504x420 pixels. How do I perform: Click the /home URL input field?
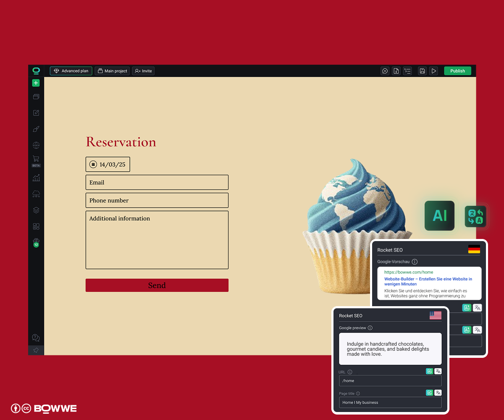pos(390,381)
